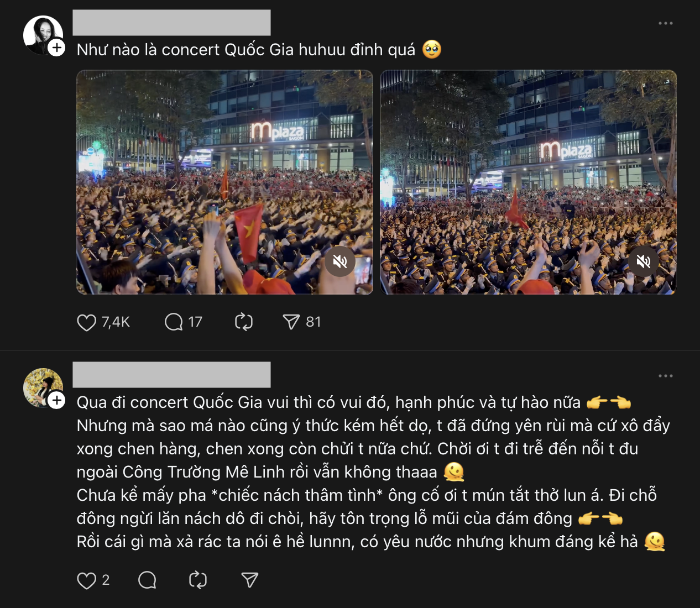Viewport: 700px width, 608px height.
Task: Share the second post via send icon
Action: coord(250,580)
